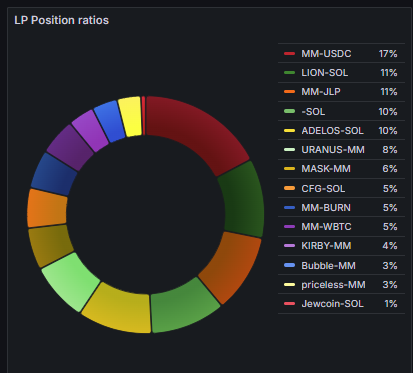Click yellow swatch next to ADELOS-SOL
The width and height of the screenshot is (413, 373).
(x=289, y=130)
